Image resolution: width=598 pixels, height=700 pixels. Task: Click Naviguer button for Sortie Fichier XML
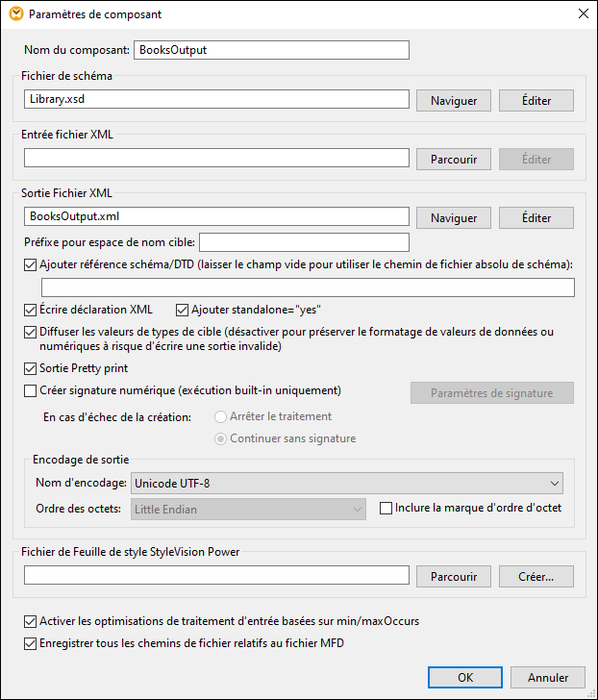454,218
